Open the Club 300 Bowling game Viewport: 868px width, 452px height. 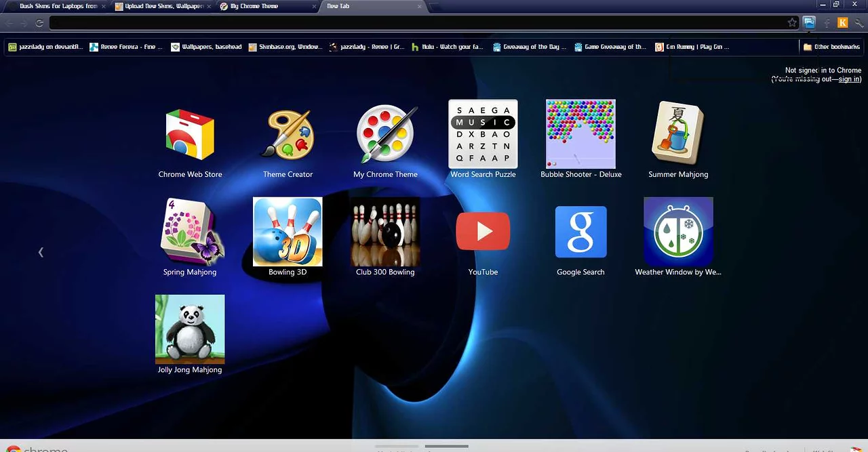[385, 232]
